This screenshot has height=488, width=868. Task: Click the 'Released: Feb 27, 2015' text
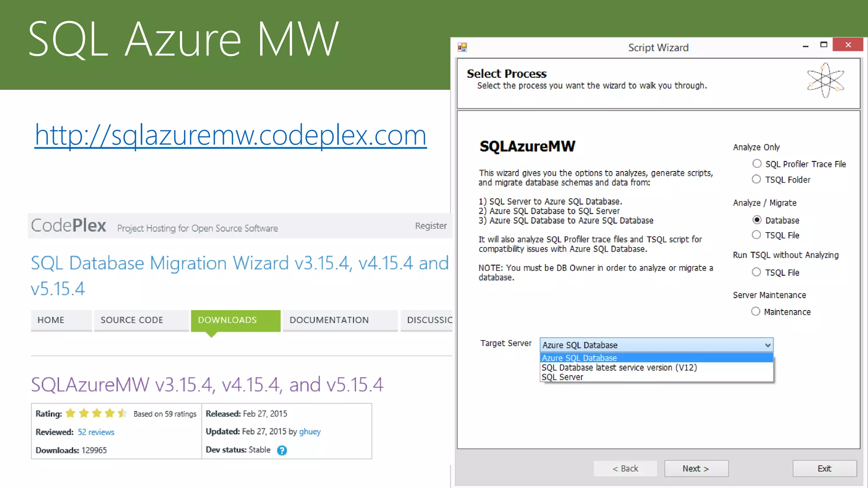coord(246,413)
